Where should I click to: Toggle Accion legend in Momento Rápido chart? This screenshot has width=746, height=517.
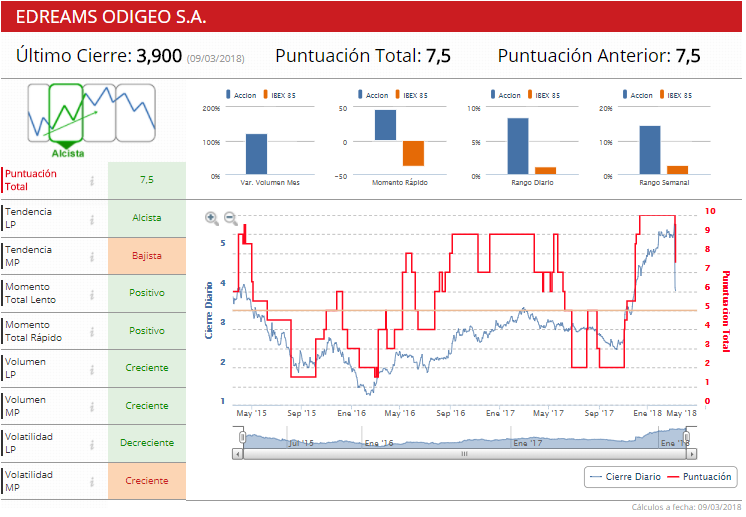[x=373, y=95]
